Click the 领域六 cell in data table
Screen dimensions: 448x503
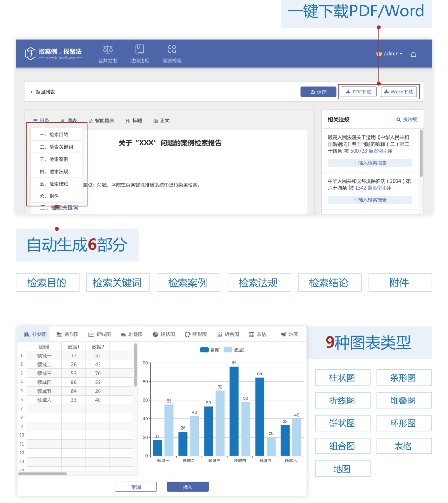(44, 400)
